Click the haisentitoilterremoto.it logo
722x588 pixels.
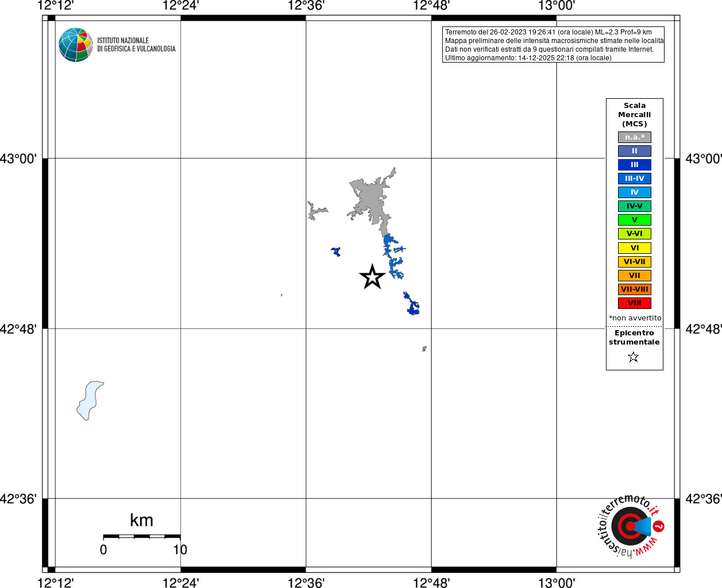point(631,526)
